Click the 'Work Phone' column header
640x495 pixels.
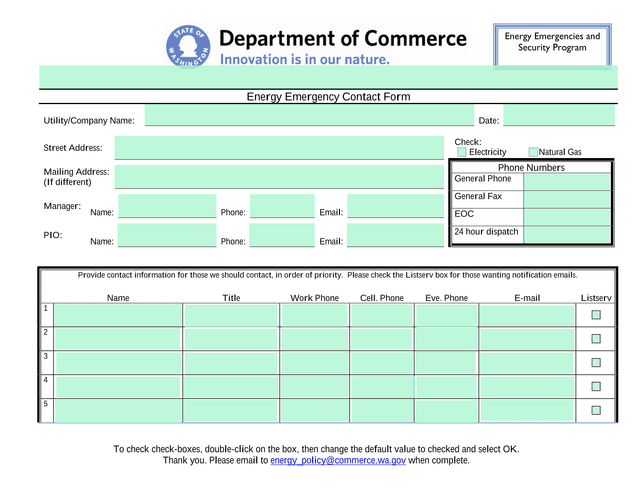pos(314,298)
